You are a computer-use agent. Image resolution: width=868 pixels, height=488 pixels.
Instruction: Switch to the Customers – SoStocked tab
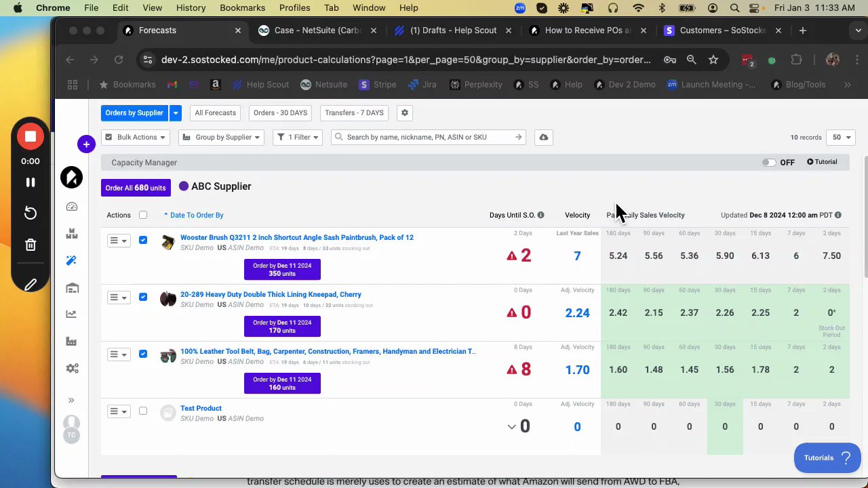(x=723, y=30)
